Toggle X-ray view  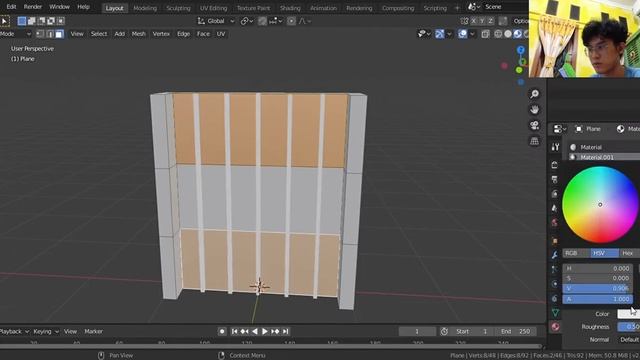click(485, 34)
